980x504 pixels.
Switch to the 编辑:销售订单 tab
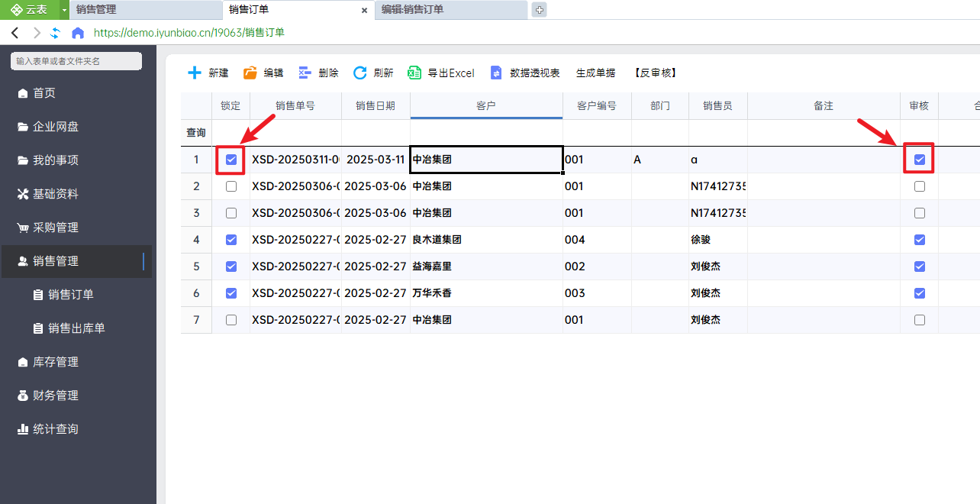[x=451, y=10]
